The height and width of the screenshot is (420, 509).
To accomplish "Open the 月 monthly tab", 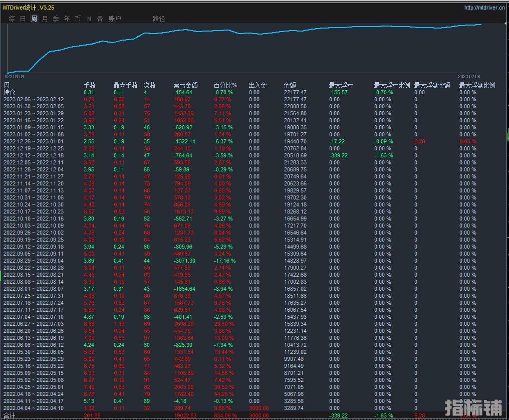I will [45, 19].
